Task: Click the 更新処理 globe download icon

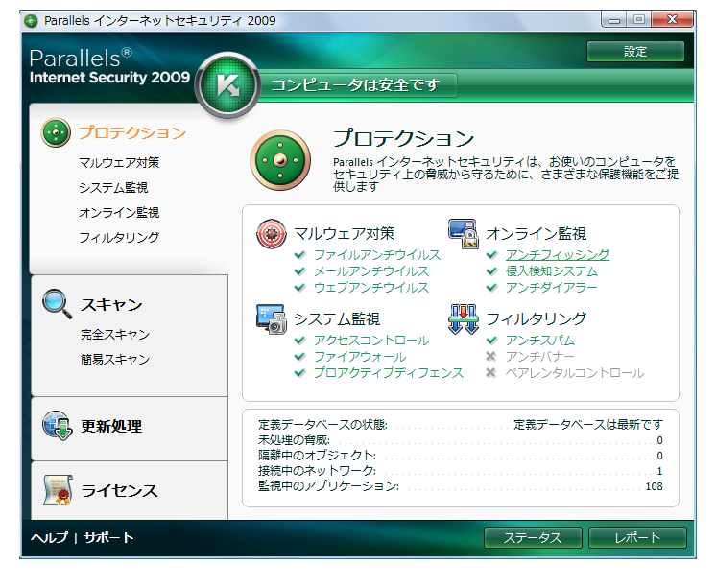Action: pyautogui.click(x=57, y=426)
